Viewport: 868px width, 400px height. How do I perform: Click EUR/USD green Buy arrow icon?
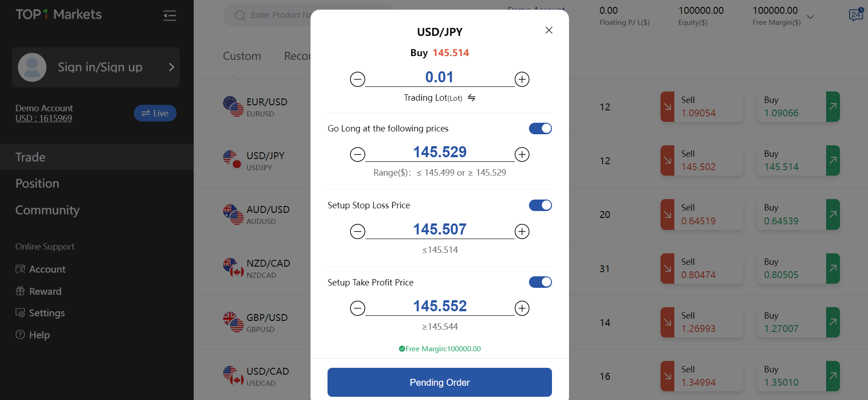click(833, 107)
